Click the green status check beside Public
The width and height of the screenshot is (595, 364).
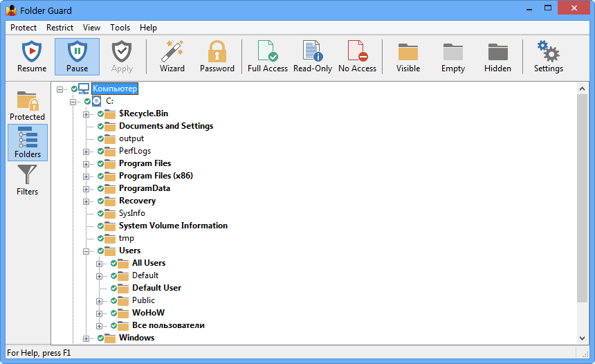click(x=114, y=300)
